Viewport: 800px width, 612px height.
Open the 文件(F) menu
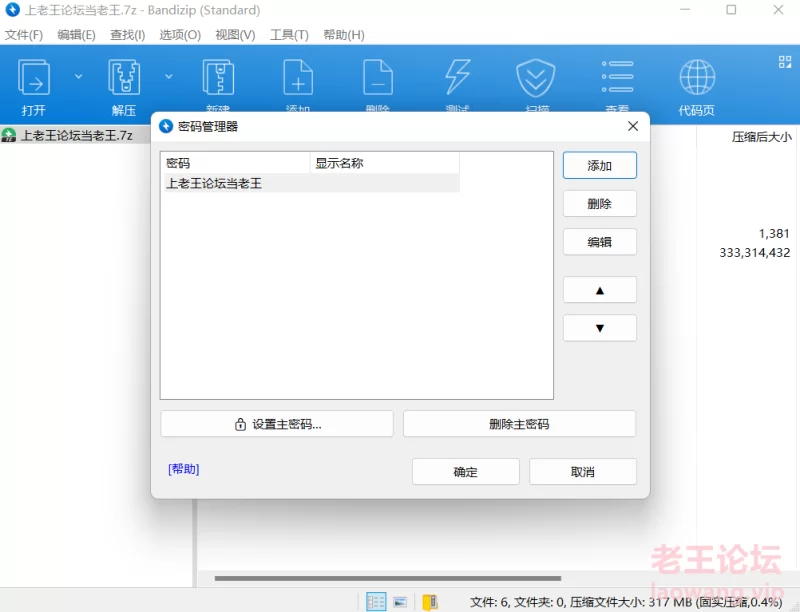click(23, 35)
